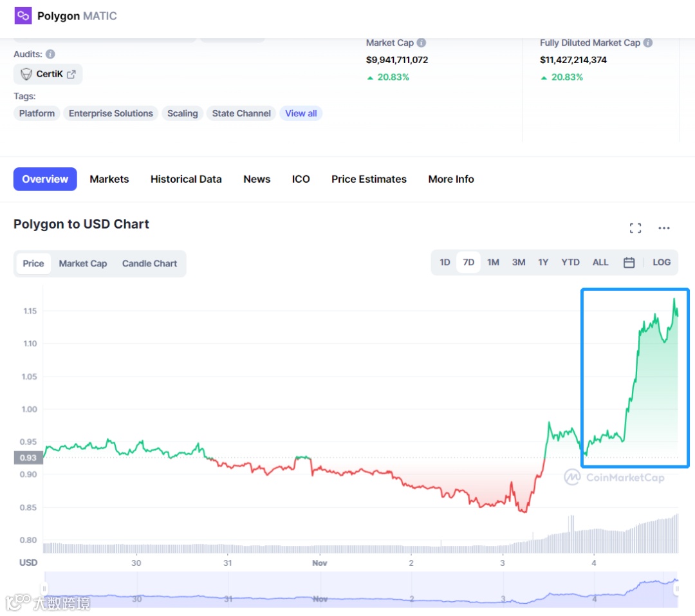
Task: Set chart range to 1M
Action: (x=493, y=263)
